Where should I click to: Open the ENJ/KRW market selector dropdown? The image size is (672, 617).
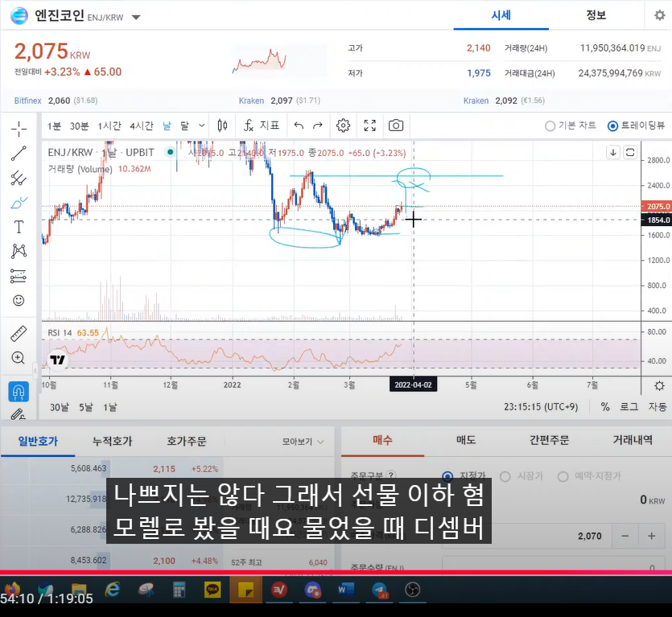pyautogui.click(x=136, y=18)
